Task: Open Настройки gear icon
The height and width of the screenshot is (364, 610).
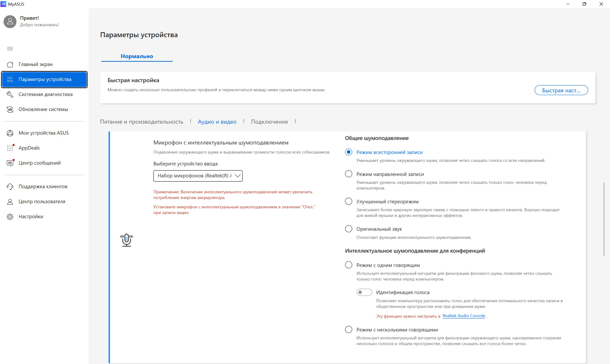Action: tap(10, 217)
